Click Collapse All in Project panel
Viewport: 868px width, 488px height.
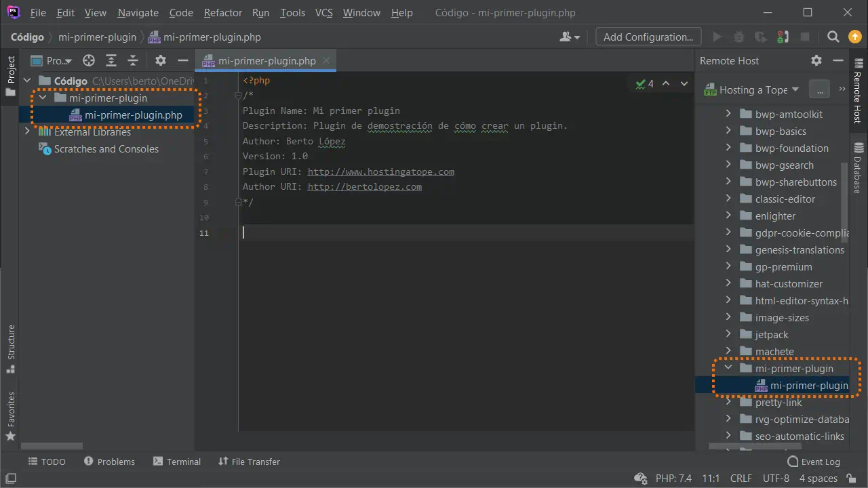(133, 60)
